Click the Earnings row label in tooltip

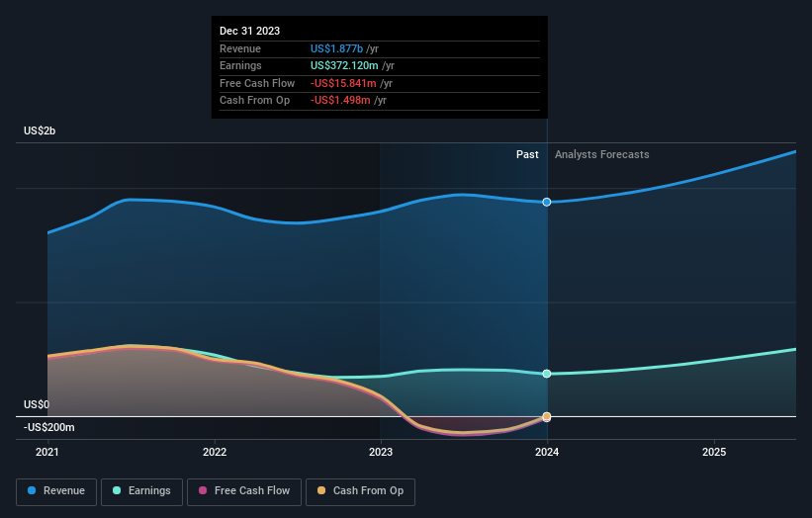pos(240,65)
